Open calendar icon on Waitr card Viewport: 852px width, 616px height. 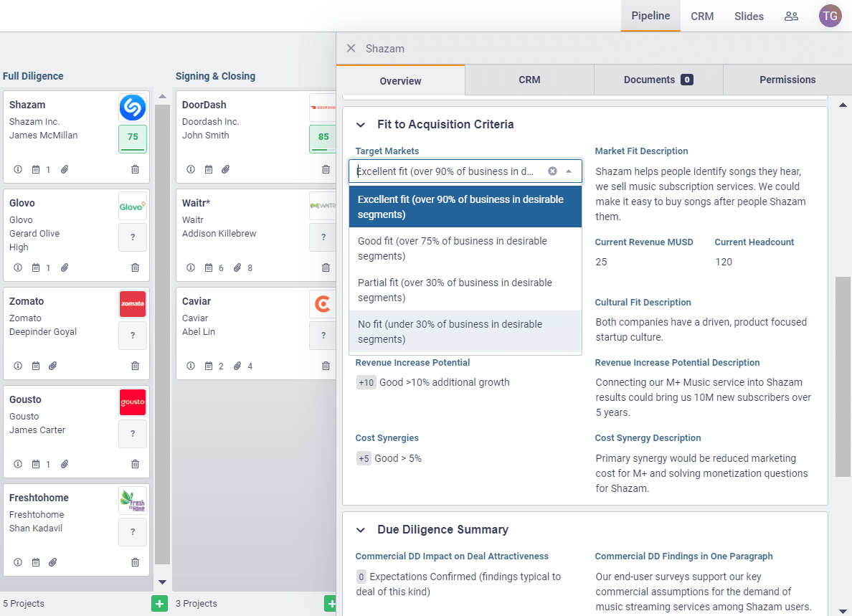point(209,267)
